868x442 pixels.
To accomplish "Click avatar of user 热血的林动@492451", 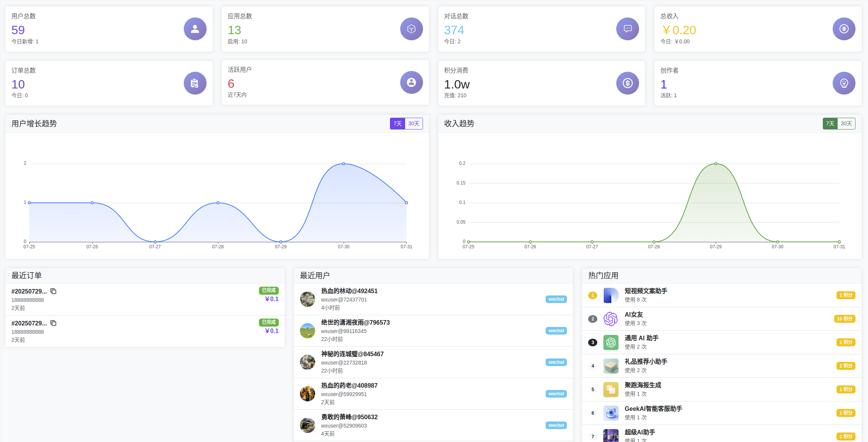I will pos(307,299).
